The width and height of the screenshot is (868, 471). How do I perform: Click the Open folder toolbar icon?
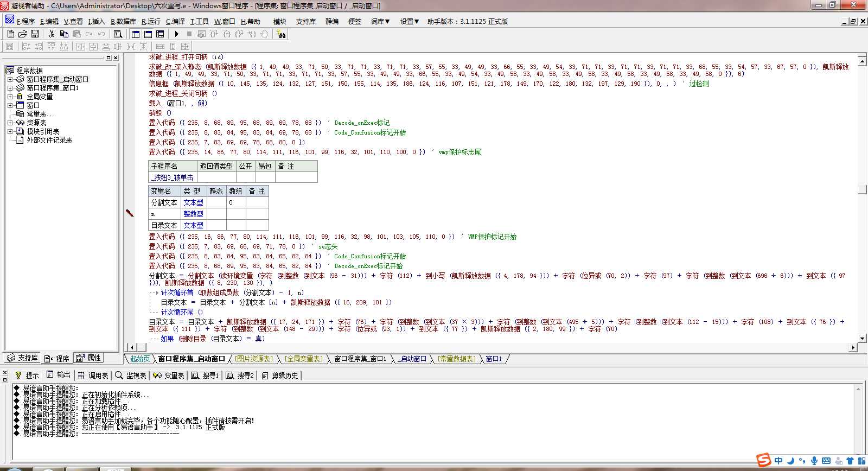(x=23, y=34)
